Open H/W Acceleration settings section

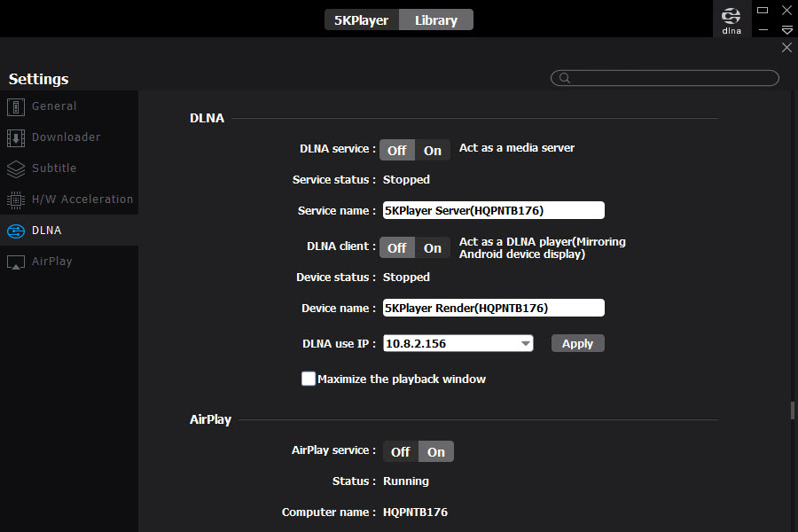pyautogui.click(x=69, y=199)
